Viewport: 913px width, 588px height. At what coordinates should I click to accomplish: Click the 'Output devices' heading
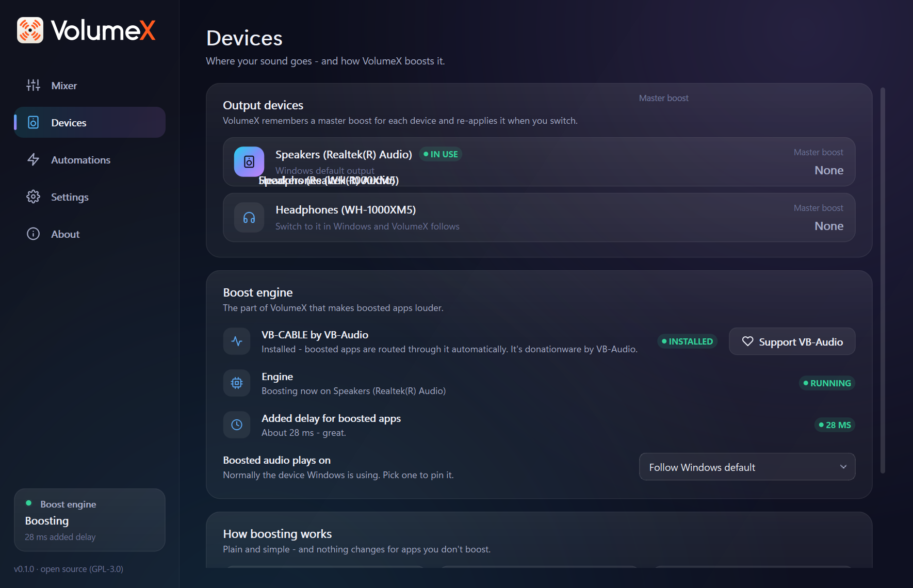[x=263, y=105]
